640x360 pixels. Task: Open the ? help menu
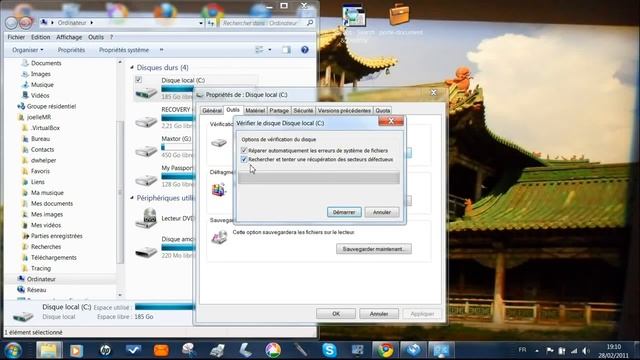pos(111,37)
